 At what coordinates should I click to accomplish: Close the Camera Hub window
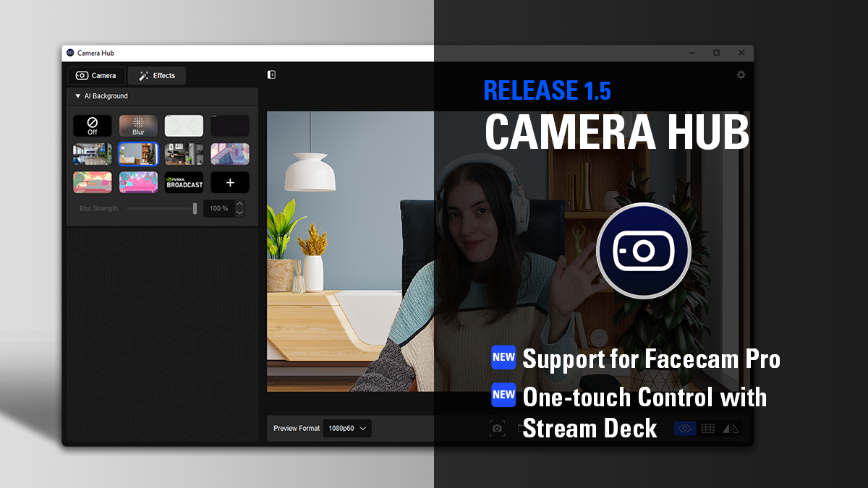(741, 53)
